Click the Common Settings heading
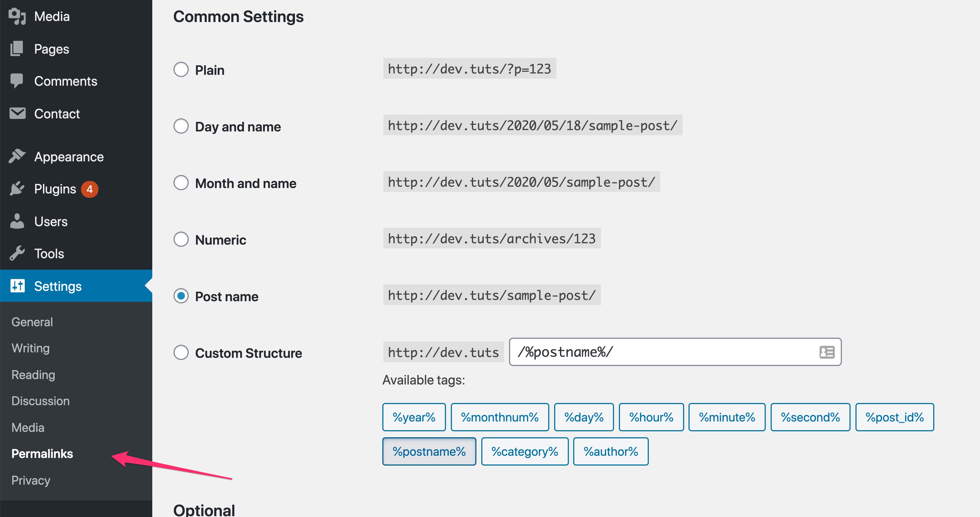This screenshot has width=980, height=517. [x=238, y=17]
